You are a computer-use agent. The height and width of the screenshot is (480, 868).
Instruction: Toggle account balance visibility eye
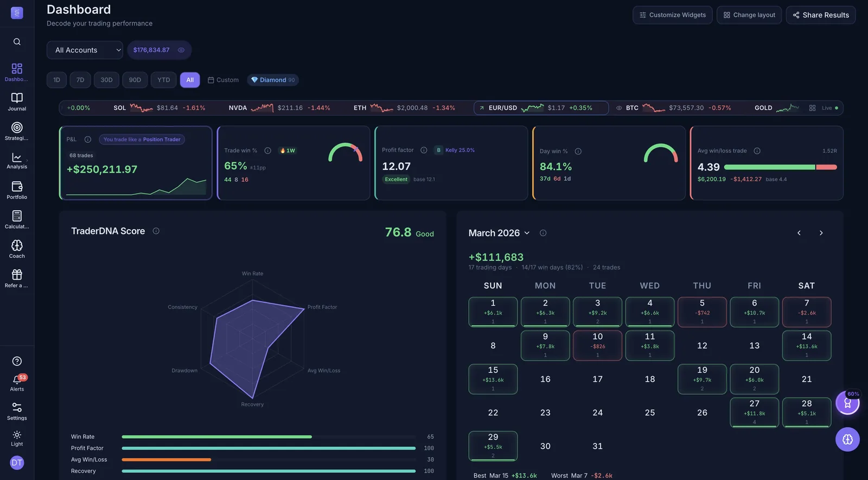pos(181,50)
